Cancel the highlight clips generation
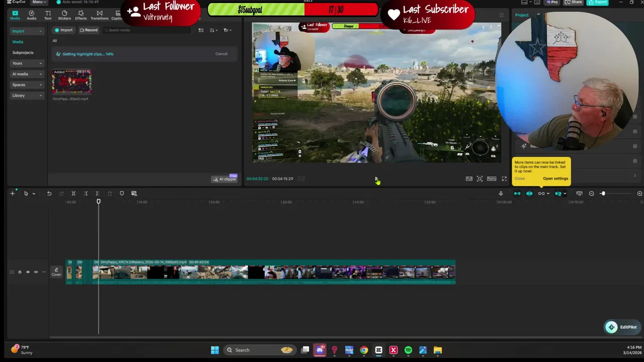Image resolution: width=644 pixels, height=362 pixels. 221,54
